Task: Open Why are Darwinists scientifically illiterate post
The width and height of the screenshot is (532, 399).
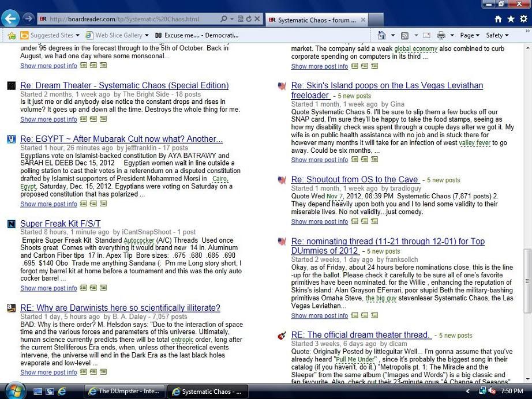Action: 120,308
